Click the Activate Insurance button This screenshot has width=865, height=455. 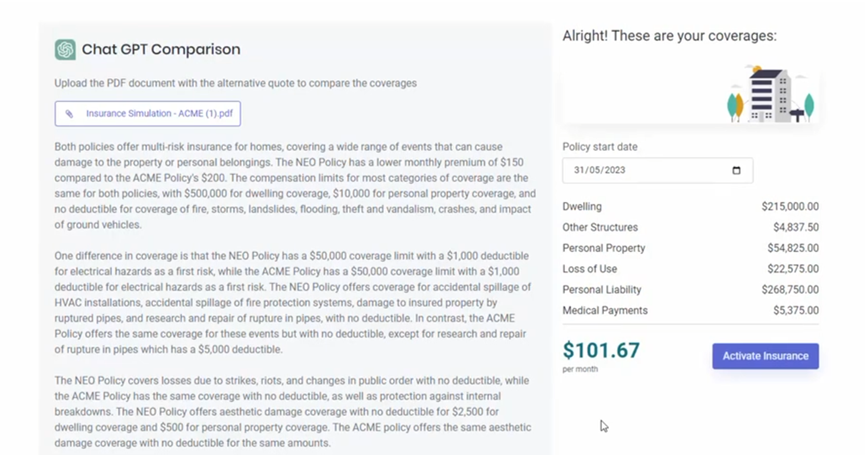(x=765, y=356)
